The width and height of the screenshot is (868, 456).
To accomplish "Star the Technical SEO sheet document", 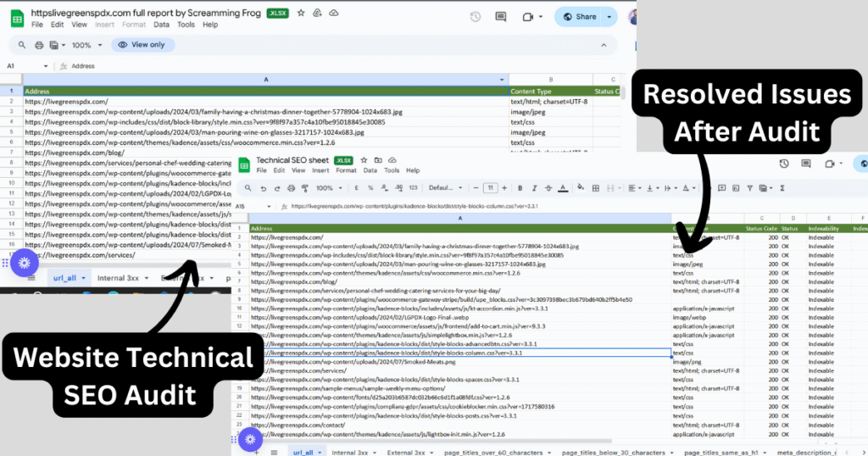I will [x=364, y=160].
